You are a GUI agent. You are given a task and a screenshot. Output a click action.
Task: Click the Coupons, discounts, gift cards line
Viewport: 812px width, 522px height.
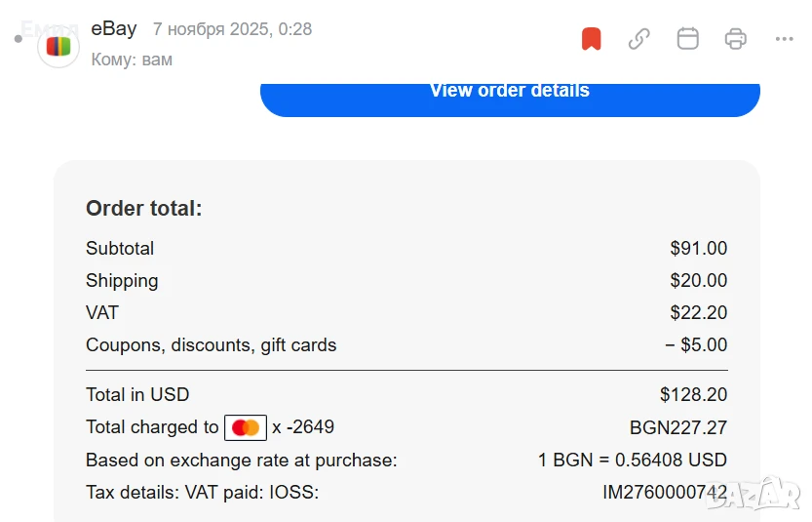tap(406, 344)
